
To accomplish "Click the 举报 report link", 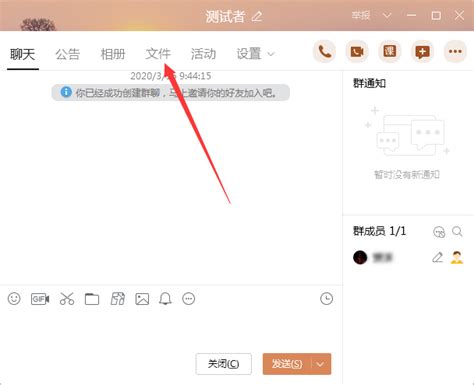I will (361, 15).
